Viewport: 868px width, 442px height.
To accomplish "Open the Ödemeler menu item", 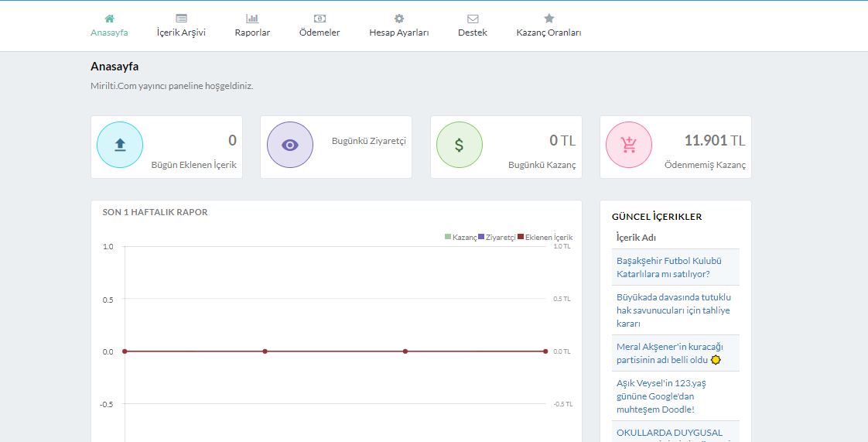I will tap(320, 33).
